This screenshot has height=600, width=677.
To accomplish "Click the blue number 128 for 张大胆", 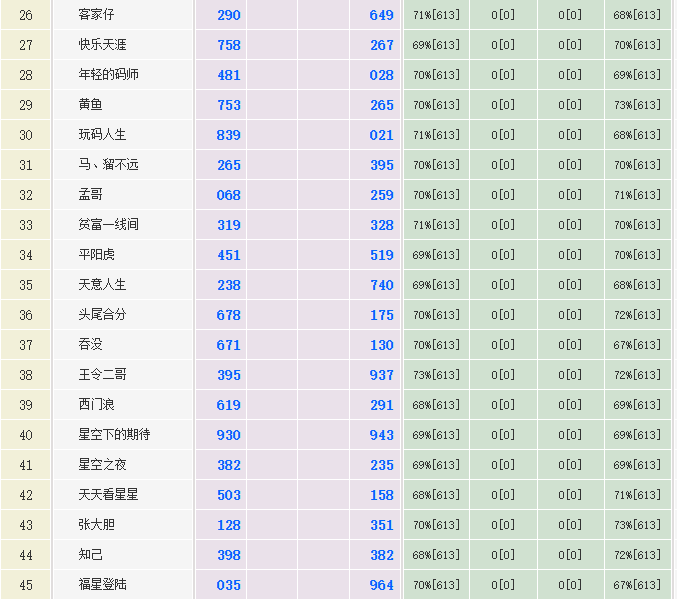I will pyautogui.click(x=228, y=525).
